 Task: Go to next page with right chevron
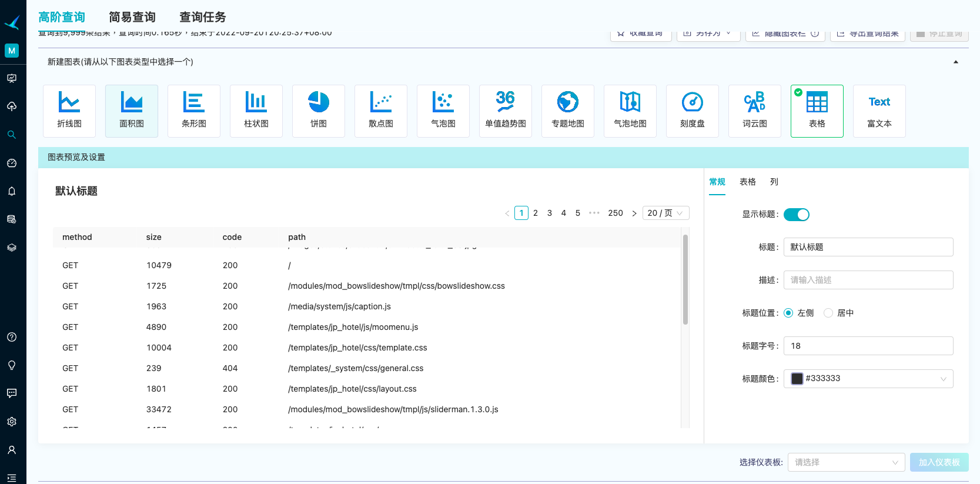click(634, 213)
